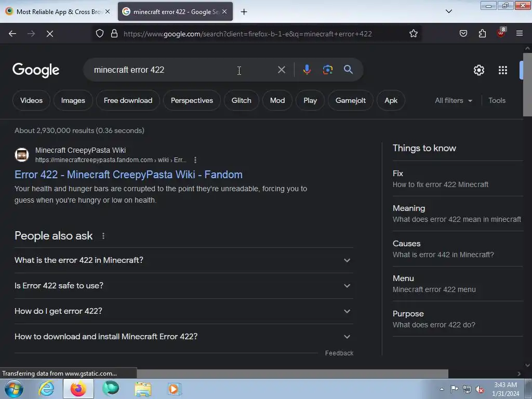Expand Is Error 422 safe to use
This screenshot has height=399, width=532.
tap(183, 286)
